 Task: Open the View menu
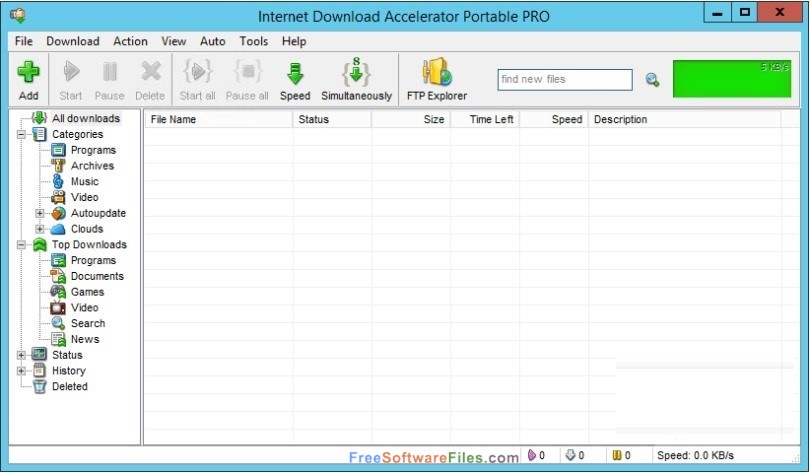click(x=174, y=41)
